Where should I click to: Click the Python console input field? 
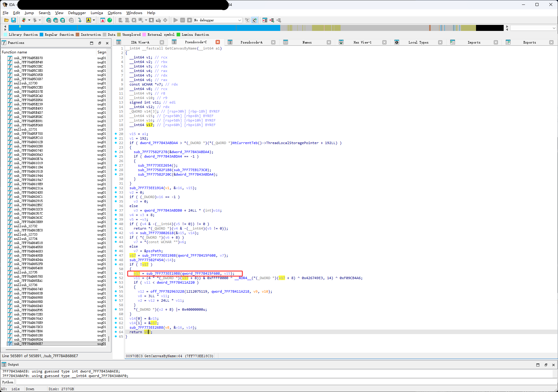pos(286,382)
